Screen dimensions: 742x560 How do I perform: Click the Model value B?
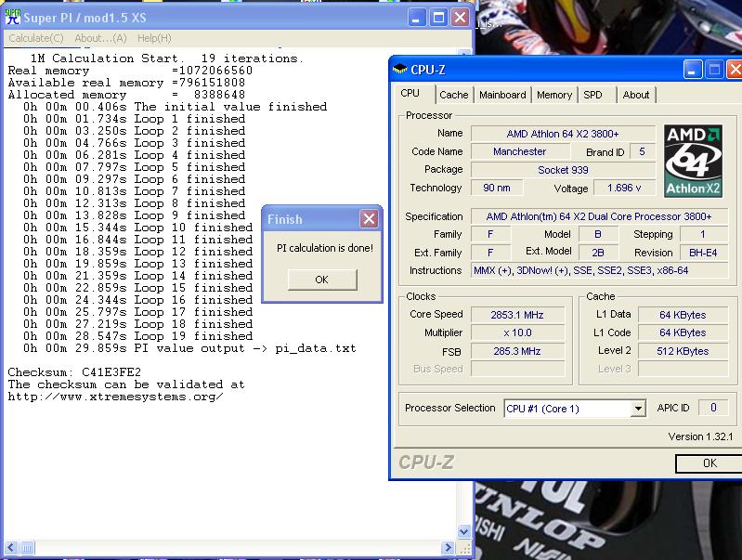(x=598, y=234)
